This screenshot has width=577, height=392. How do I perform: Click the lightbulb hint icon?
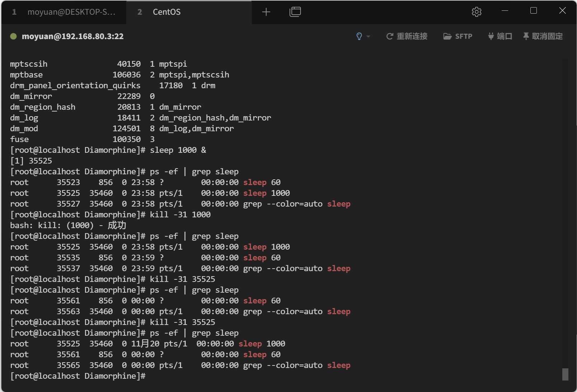pyautogui.click(x=359, y=36)
